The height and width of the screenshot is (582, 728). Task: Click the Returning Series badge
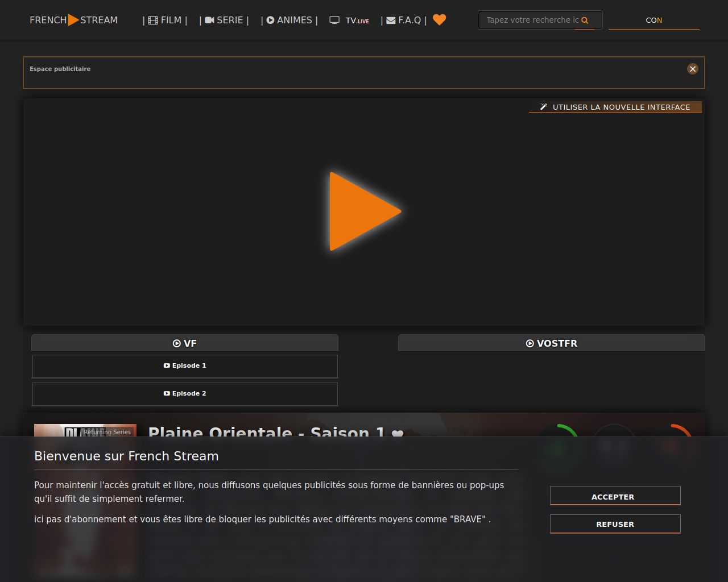[x=107, y=432]
